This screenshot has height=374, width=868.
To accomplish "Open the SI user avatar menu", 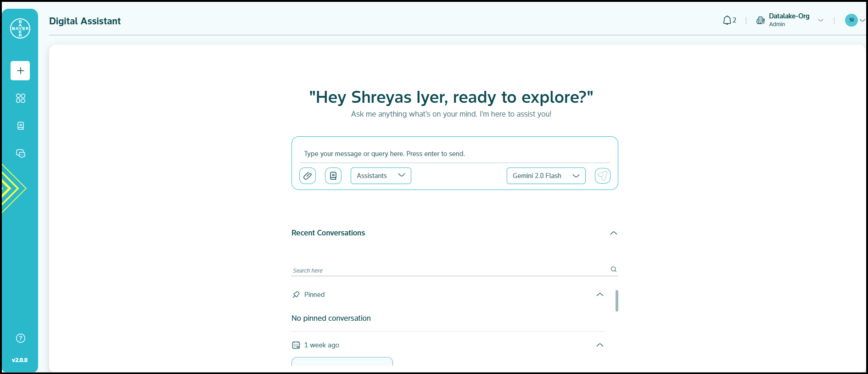I will click(x=851, y=20).
